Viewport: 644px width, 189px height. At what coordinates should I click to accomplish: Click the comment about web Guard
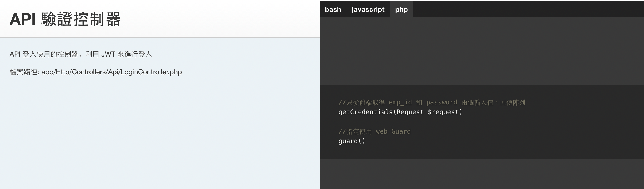pyautogui.click(x=375, y=131)
